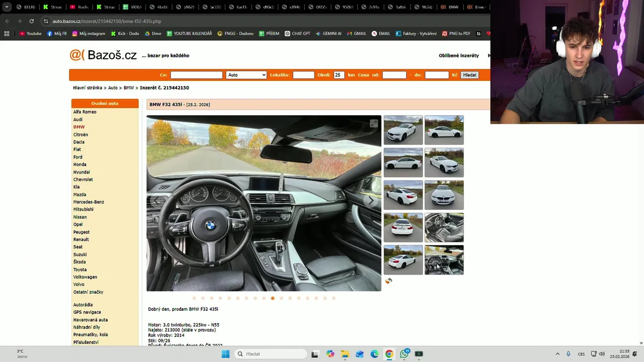644x362 pixels.
Task: Jump to the first gallery dot indicator
Action: [194, 298]
